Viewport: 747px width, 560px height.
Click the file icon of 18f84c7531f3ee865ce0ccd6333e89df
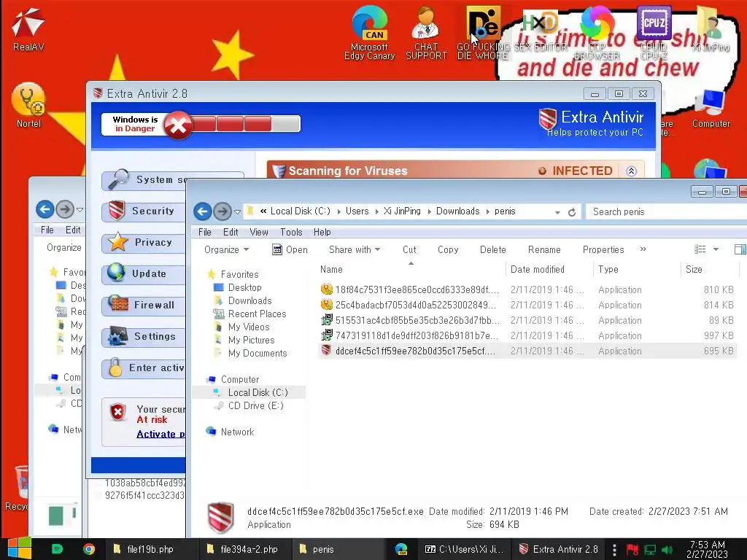click(326, 289)
